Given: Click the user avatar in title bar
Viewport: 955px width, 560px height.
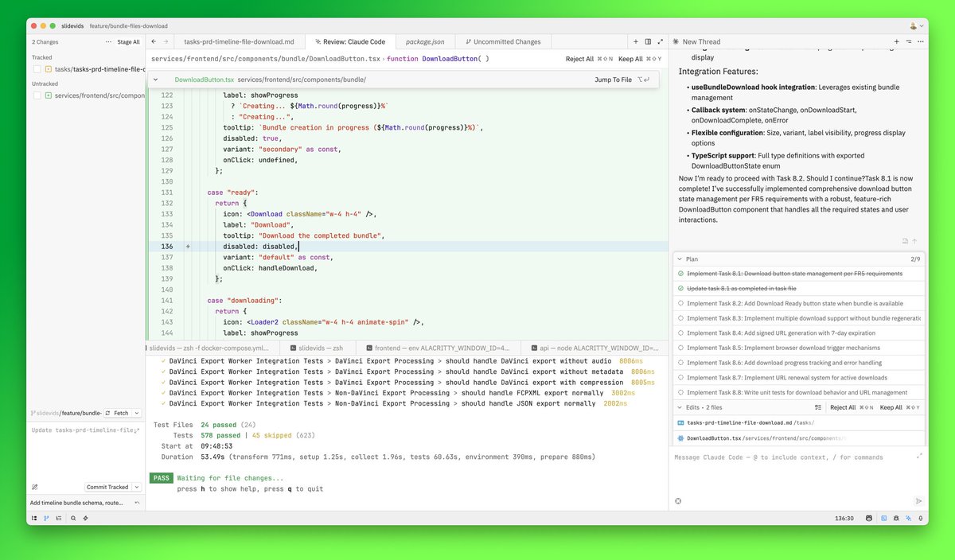Looking at the screenshot, I should coord(913,26).
